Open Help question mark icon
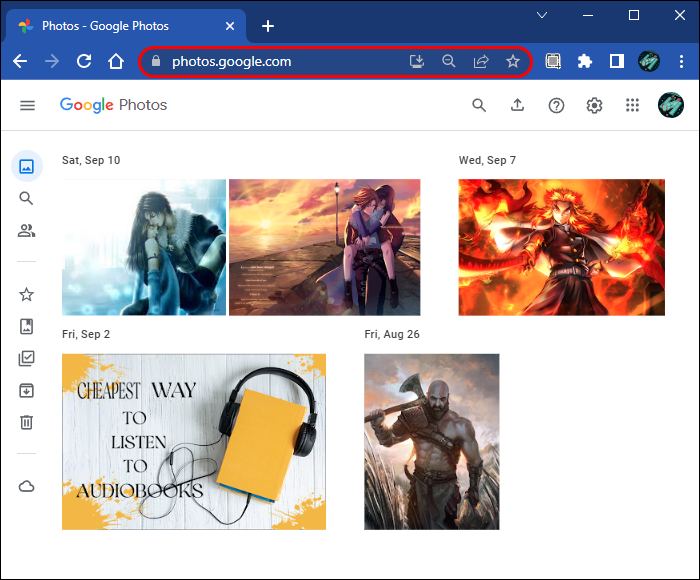Viewport: 700px width, 580px height. pyautogui.click(x=556, y=106)
